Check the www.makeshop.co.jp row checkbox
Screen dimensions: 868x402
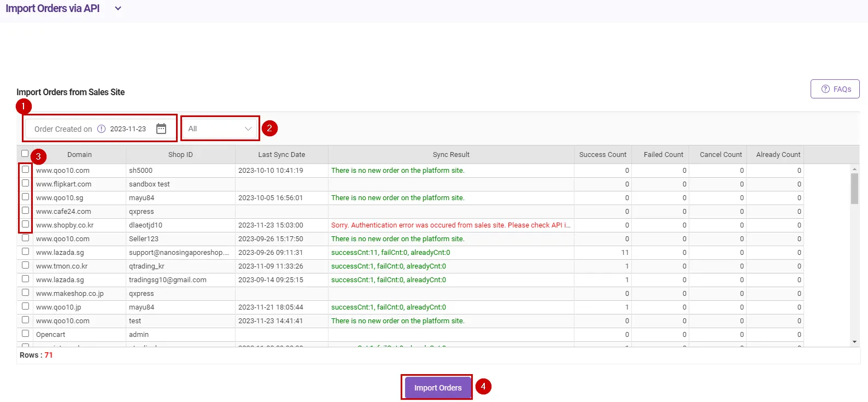pyautogui.click(x=25, y=293)
